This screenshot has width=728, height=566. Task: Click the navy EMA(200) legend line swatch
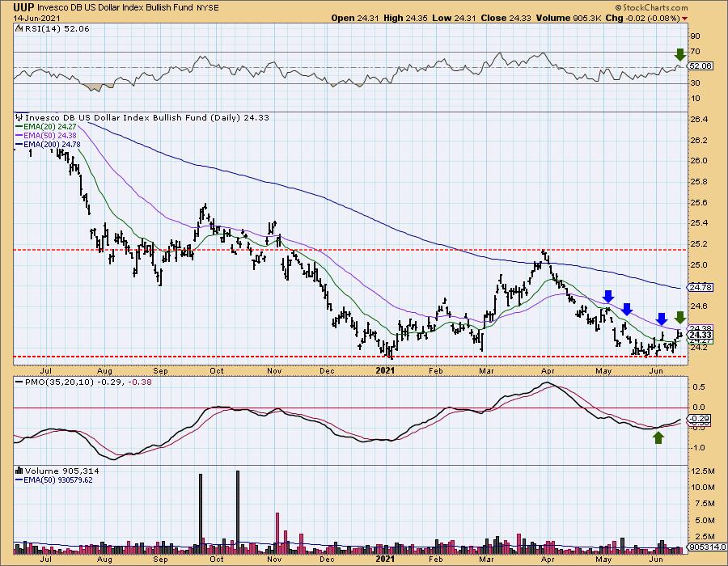click(19, 144)
